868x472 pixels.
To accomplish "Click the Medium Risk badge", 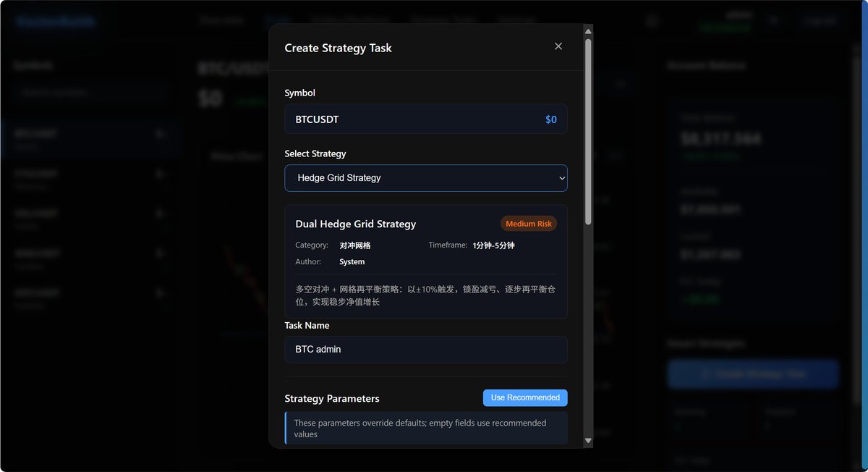I will click(529, 224).
